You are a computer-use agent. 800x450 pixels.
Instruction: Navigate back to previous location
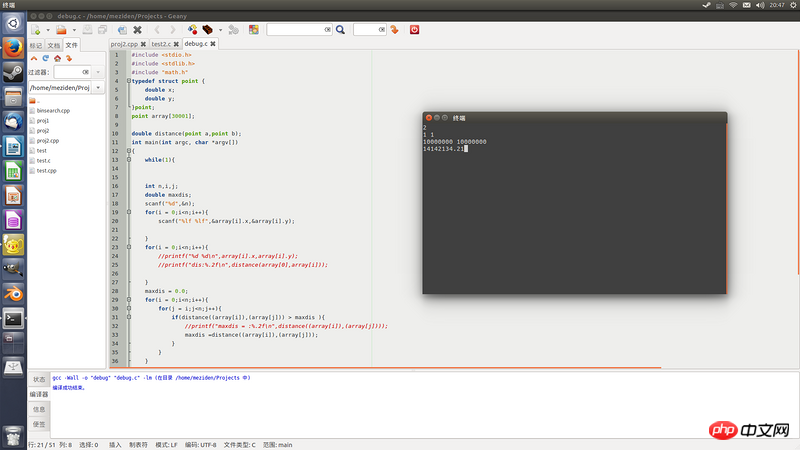pos(157,30)
